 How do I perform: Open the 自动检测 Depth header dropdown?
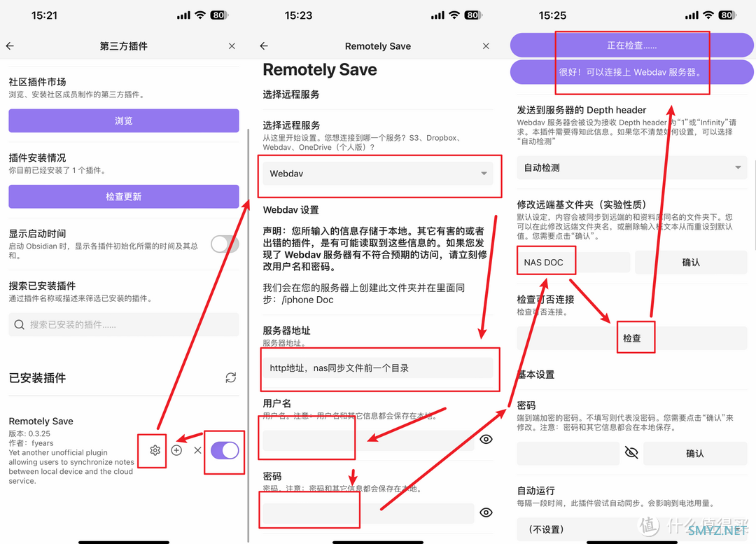pos(632,168)
